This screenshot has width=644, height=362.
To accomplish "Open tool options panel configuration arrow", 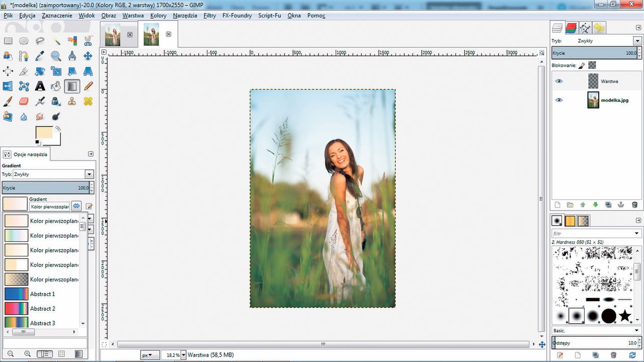I will tap(91, 154).
